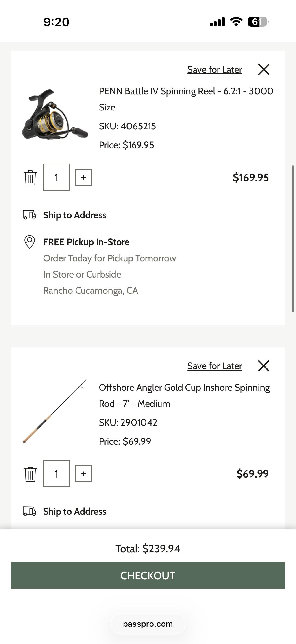The image size is (296, 644).
Task: Remove Offshore Angler rod using X icon
Action: pos(263,366)
